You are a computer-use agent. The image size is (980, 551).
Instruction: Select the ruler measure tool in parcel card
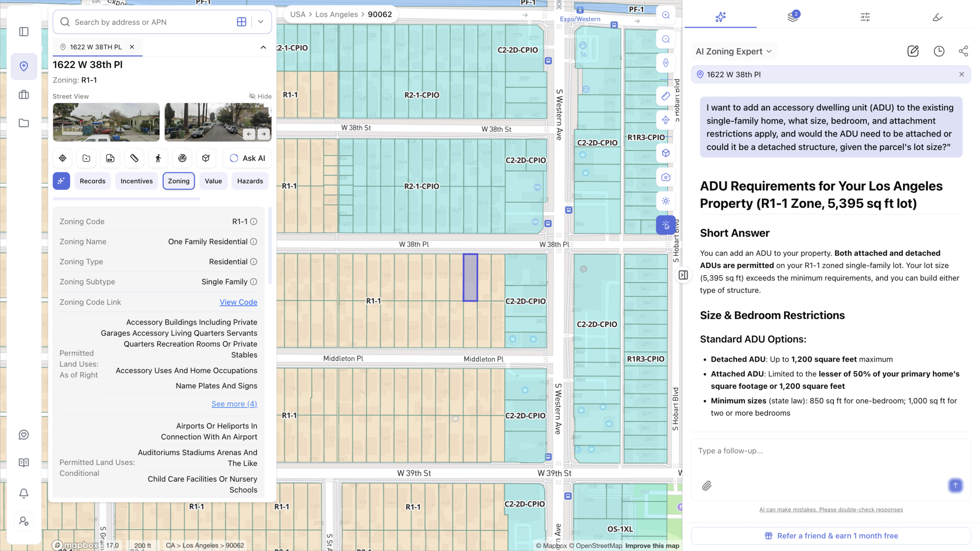[x=134, y=158]
